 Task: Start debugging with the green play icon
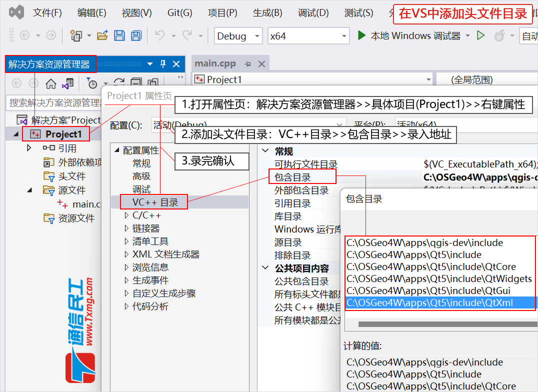[x=361, y=35]
